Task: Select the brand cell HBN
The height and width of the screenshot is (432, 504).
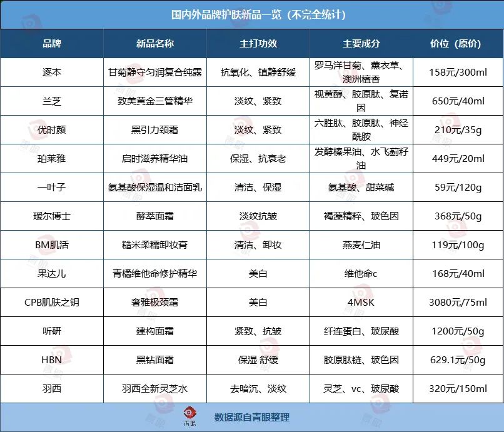Action: point(52,359)
